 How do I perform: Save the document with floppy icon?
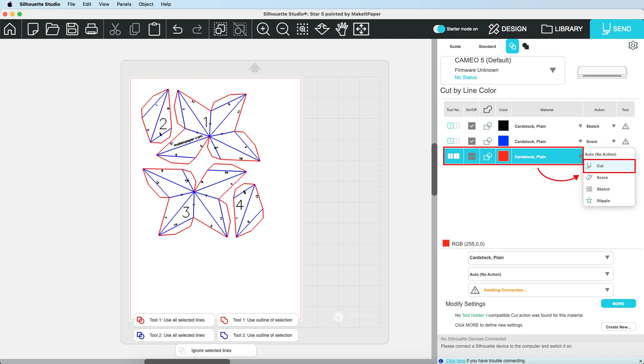point(72,29)
